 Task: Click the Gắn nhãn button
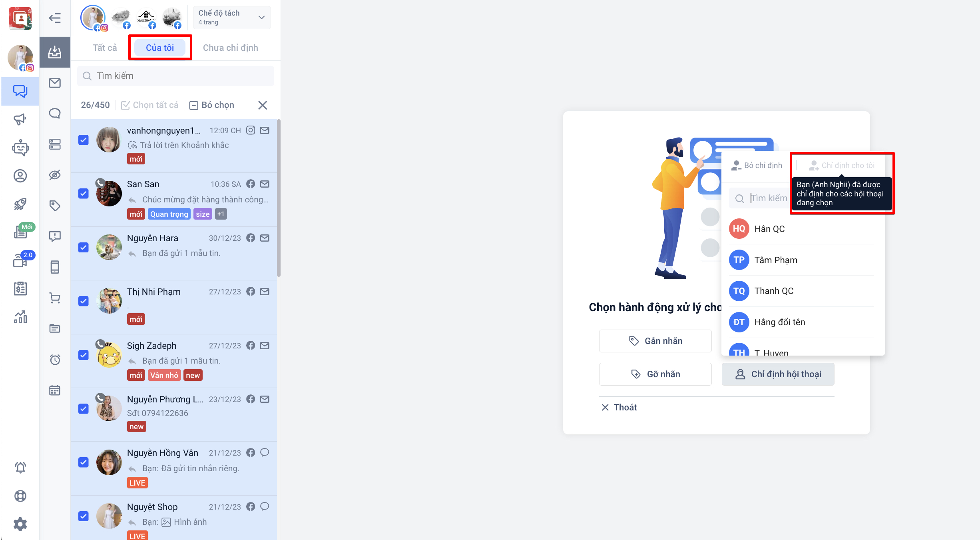(x=655, y=341)
